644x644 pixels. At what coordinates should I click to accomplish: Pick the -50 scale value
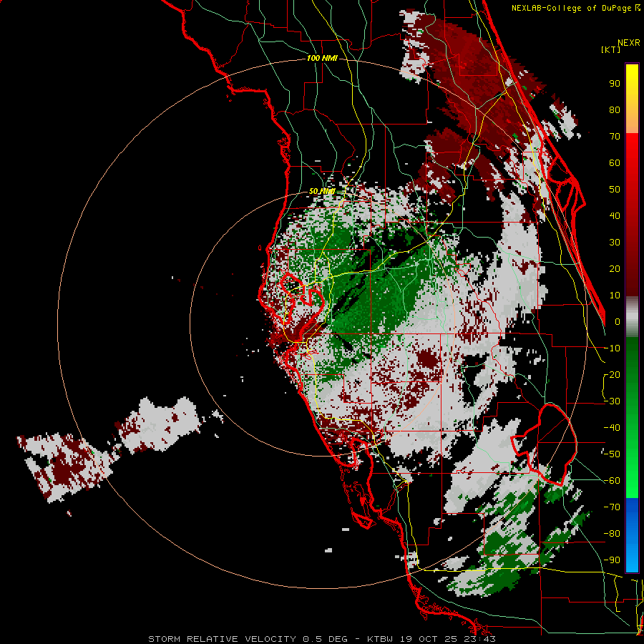(612, 454)
